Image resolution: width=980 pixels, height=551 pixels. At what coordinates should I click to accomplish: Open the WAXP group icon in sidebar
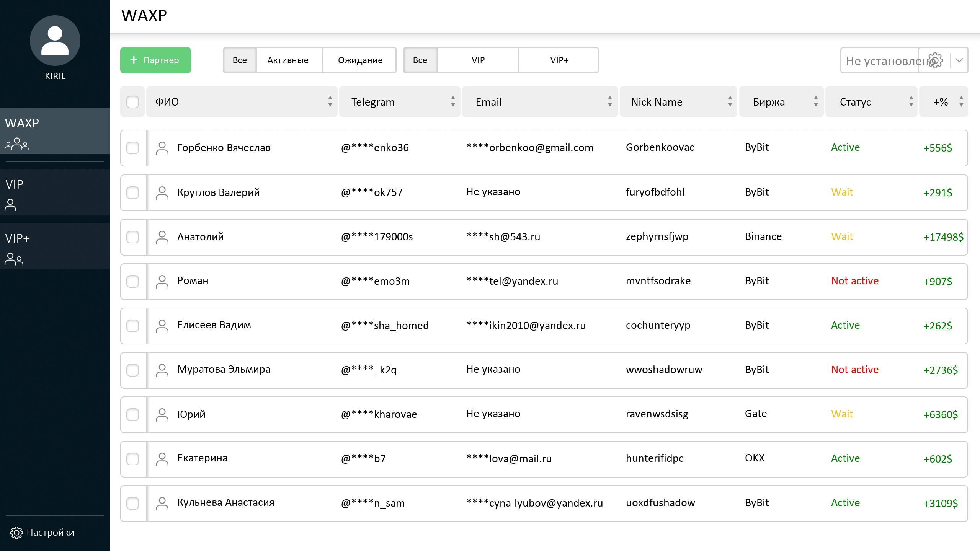[x=16, y=144]
